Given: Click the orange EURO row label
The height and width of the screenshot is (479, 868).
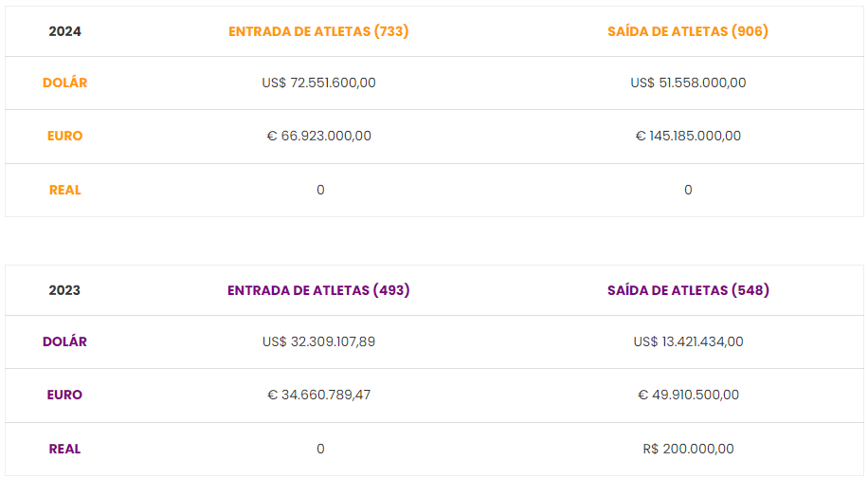Looking at the screenshot, I should click(x=64, y=136).
